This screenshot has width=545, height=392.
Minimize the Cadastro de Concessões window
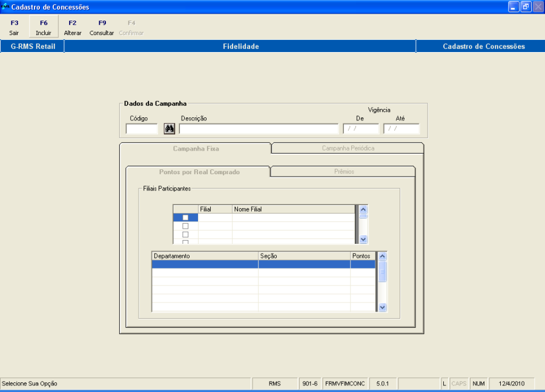[x=514, y=7]
